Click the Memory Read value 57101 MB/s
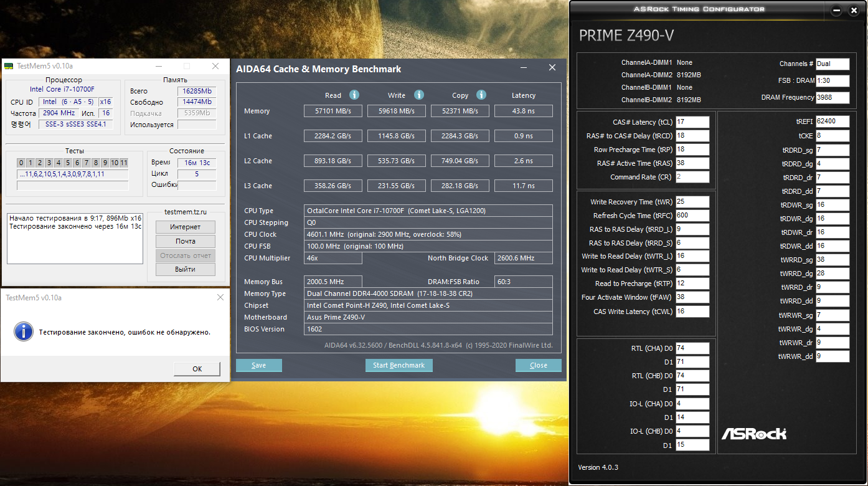This screenshot has height=486, width=868. click(x=333, y=111)
